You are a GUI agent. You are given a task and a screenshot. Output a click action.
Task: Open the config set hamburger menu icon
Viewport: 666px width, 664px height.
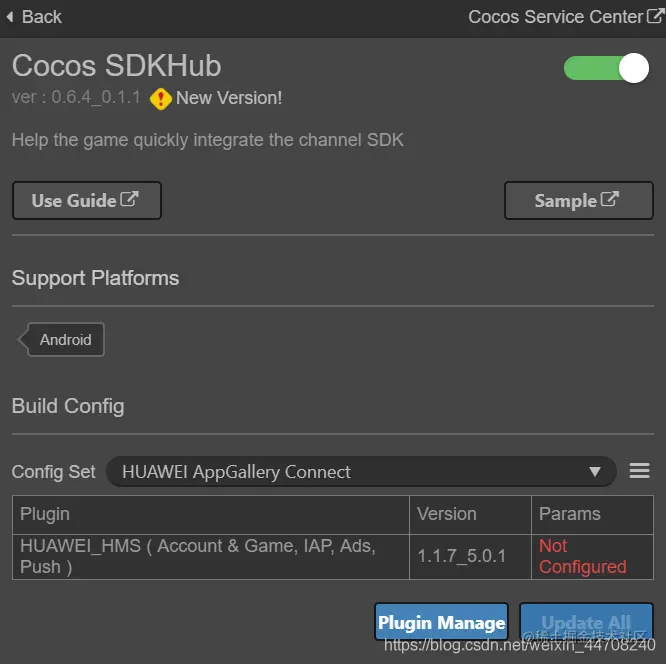639,471
